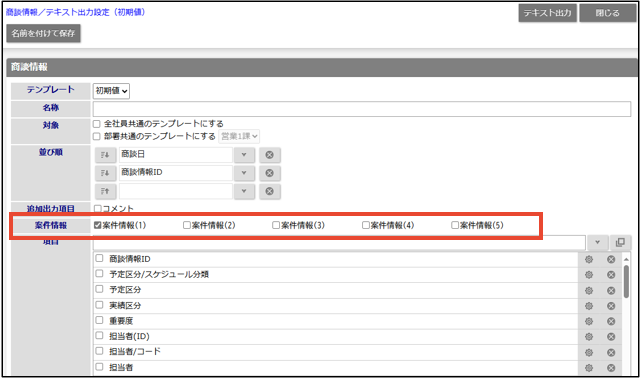Tick the 商談情報ID item checkbox
Image resolution: width=640 pixels, height=378 pixels.
[x=99, y=258]
